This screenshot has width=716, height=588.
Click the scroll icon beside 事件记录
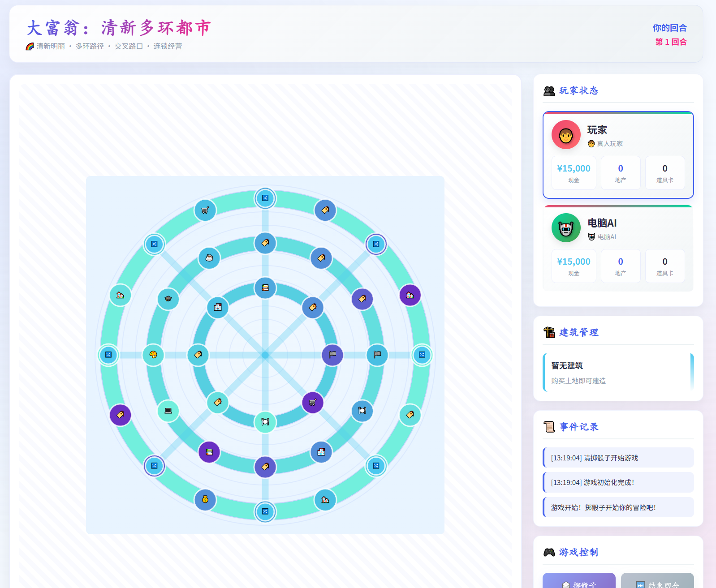549,427
